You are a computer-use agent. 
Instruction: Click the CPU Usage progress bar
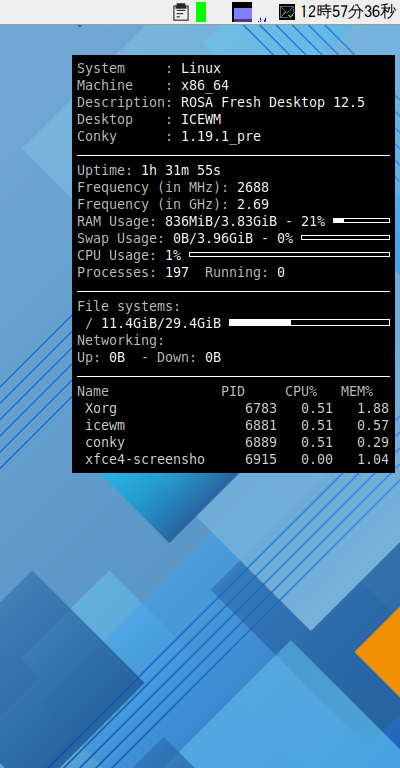[x=289, y=255]
